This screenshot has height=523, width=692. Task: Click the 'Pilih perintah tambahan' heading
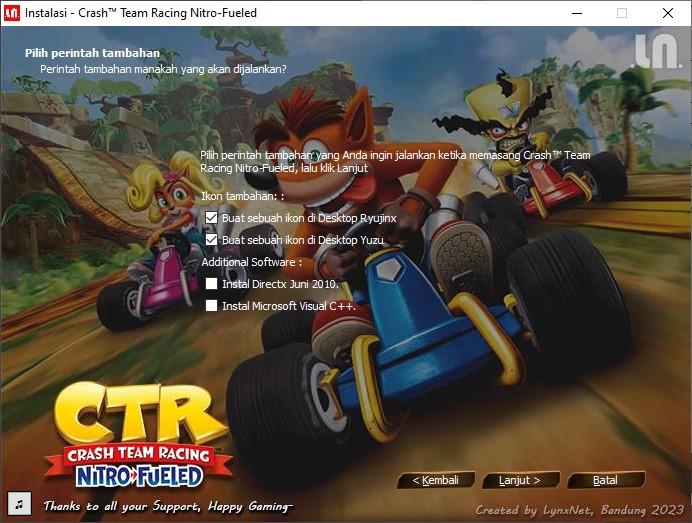tap(92, 53)
